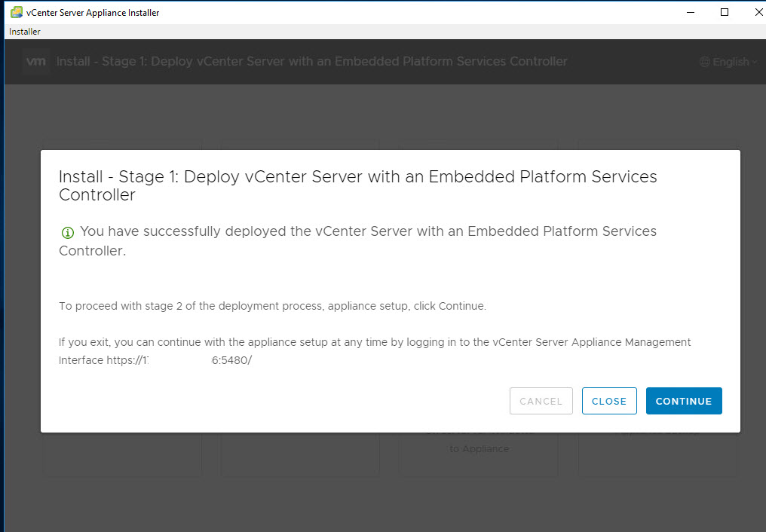Screen dimensions: 766x532
Task: Click the globe language icon
Action: tap(705, 62)
